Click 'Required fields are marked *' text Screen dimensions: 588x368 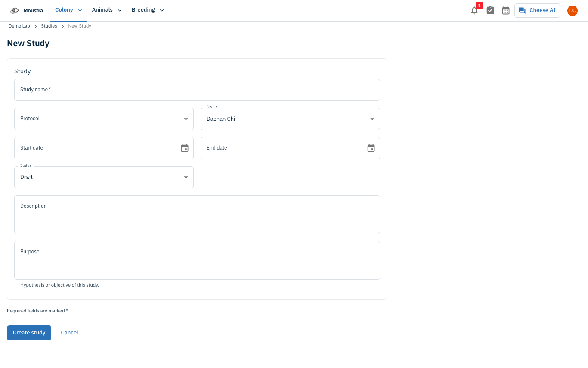(x=37, y=311)
